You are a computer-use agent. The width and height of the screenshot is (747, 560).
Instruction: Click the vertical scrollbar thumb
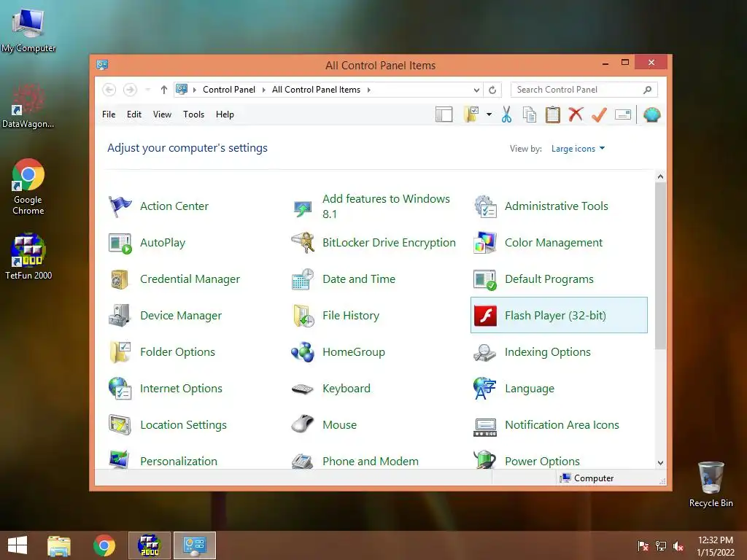click(x=660, y=265)
